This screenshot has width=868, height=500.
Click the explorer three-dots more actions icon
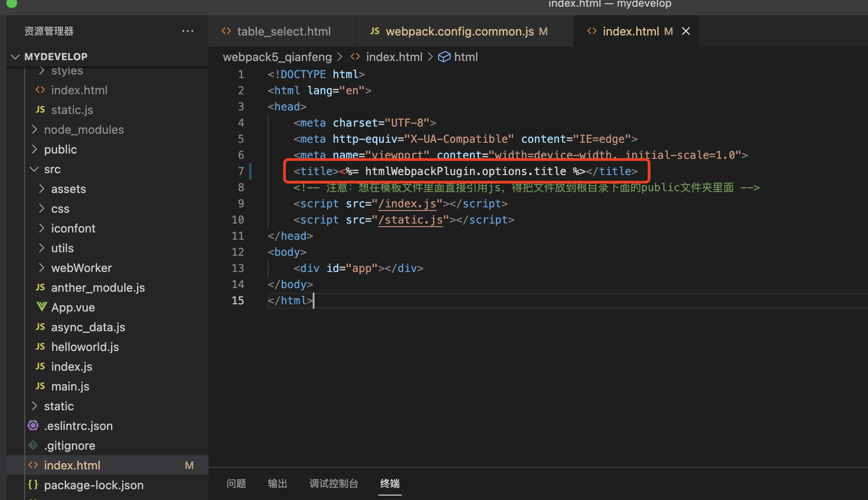pyautogui.click(x=188, y=31)
